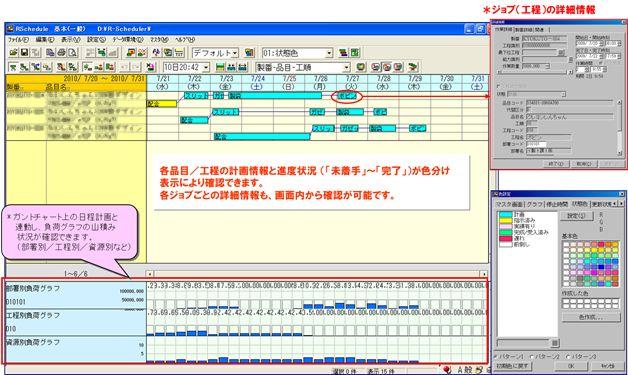Select the グラフ tab in color dialog
628x375 pixels.
pos(535,204)
